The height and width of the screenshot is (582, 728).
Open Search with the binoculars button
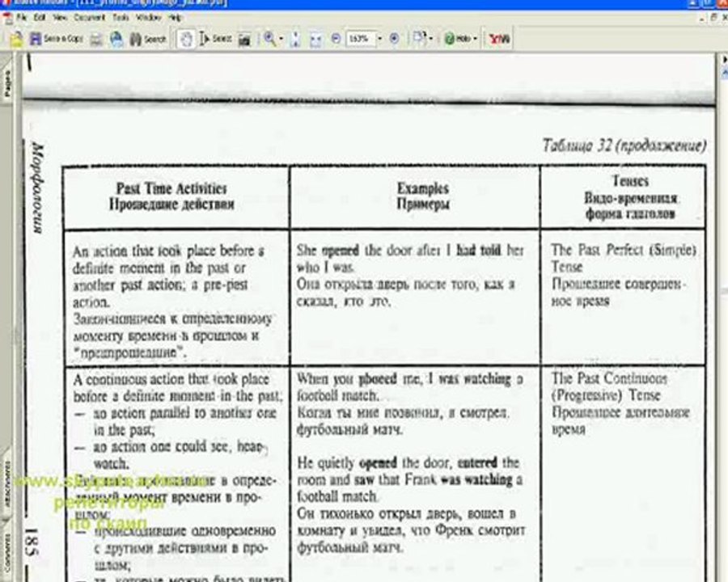tap(148, 39)
